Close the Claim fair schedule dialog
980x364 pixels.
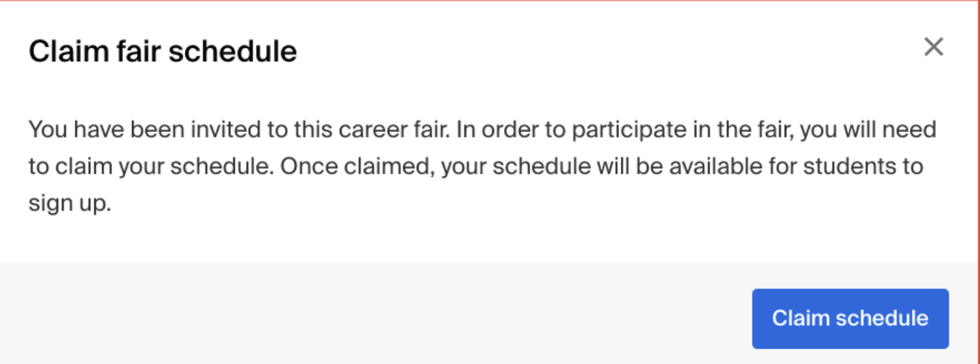point(933,47)
